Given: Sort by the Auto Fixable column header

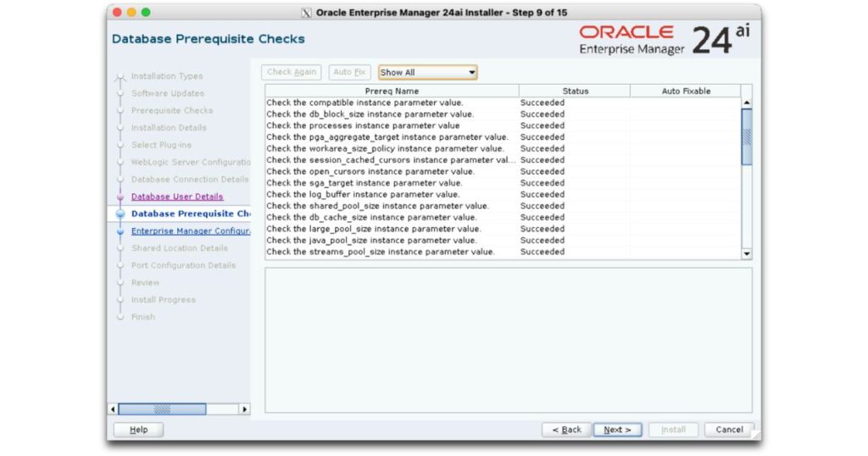Looking at the screenshot, I should pos(685,91).
